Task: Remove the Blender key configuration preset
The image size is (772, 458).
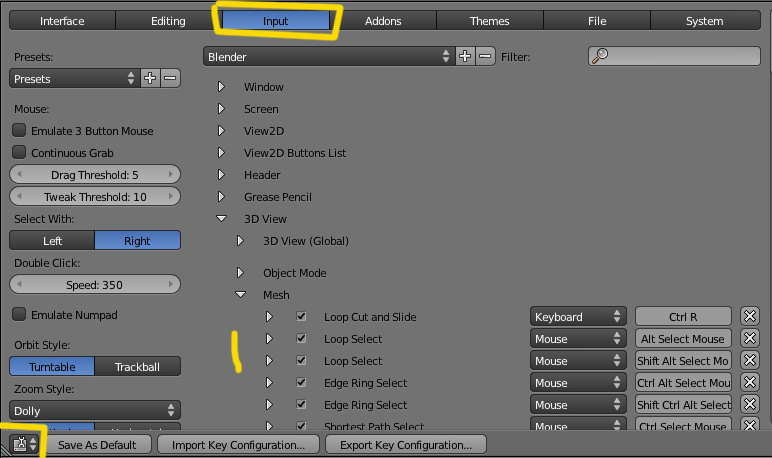Action: coord(485,57)
